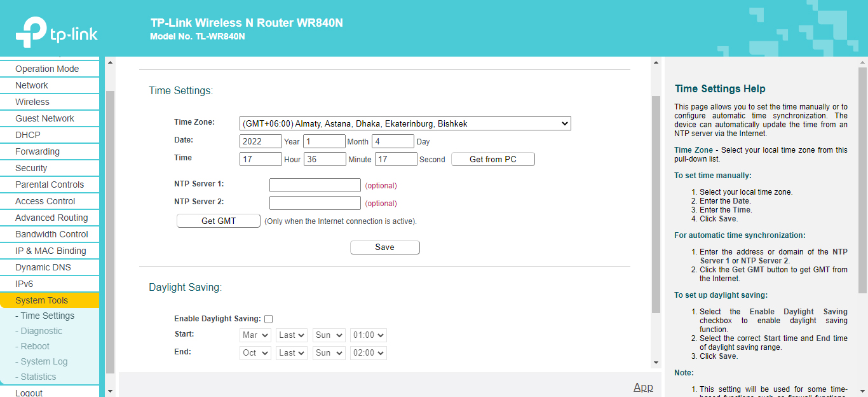Expand the Start month dropdown showing Mar
The width and height of the screenshot is (868, 397).
point(255,335)
